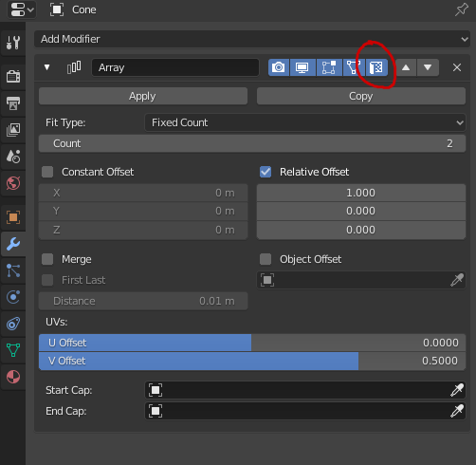Open the World properties tab
This screenshot has width=476, height=465.
tap(13, 183)
